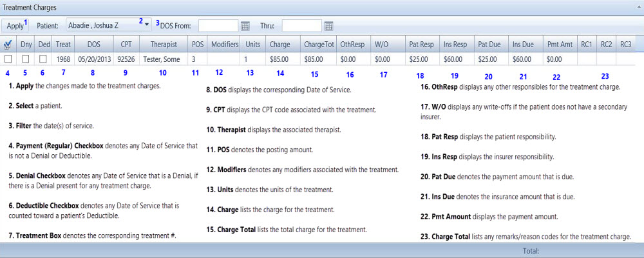This screenshot has width=644, height=258.
Task: Click the Units column header
Action: [253, 45]
